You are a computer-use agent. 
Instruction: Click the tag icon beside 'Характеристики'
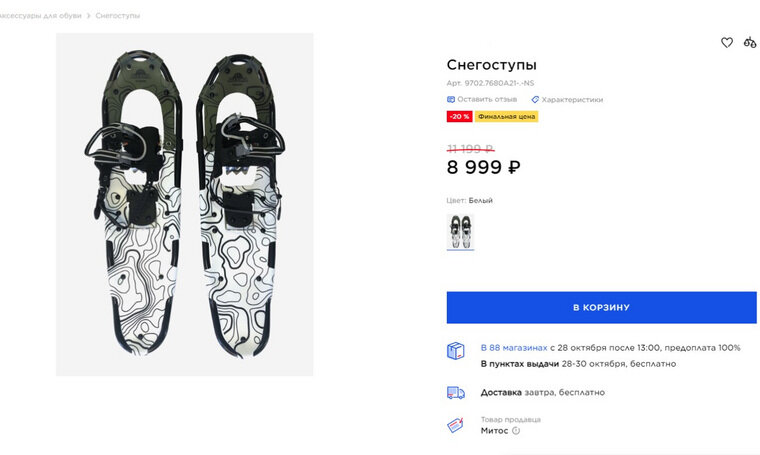535,99
